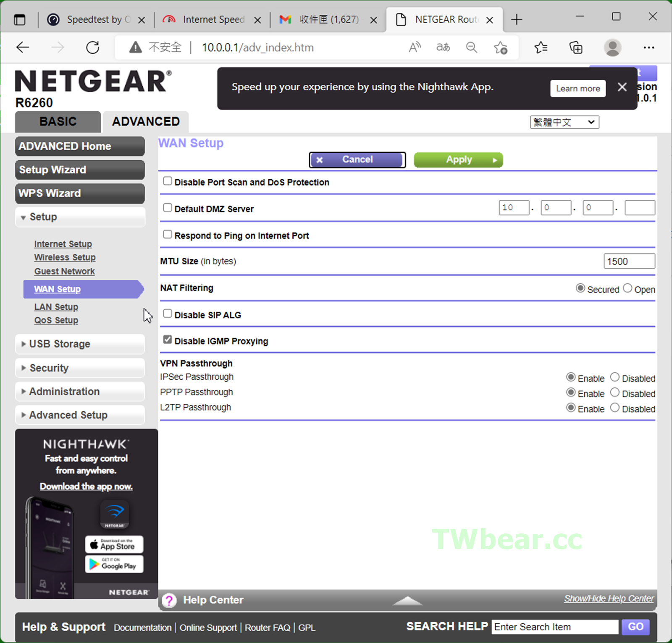This screenshot has width=672, height=643.
Task: Open the favorites list icon
Action: coord(541,47)
